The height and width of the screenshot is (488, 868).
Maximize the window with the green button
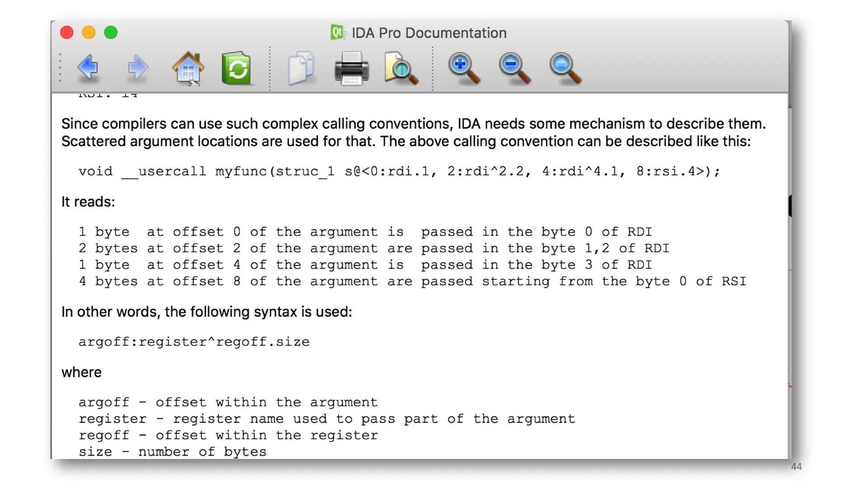click(x=111, y=33)
